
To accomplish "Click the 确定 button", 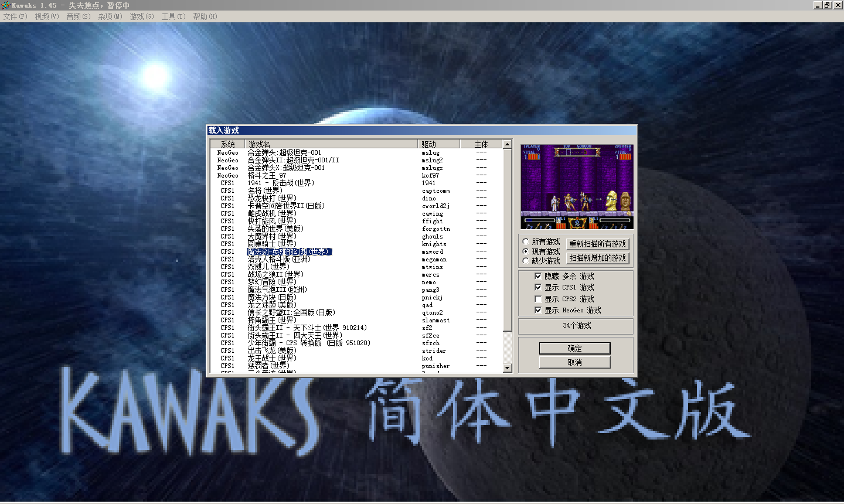I will coord(574,348).
